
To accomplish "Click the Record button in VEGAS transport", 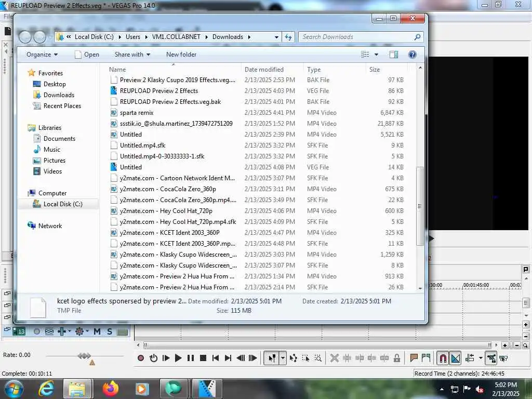I will pos(141,358).
